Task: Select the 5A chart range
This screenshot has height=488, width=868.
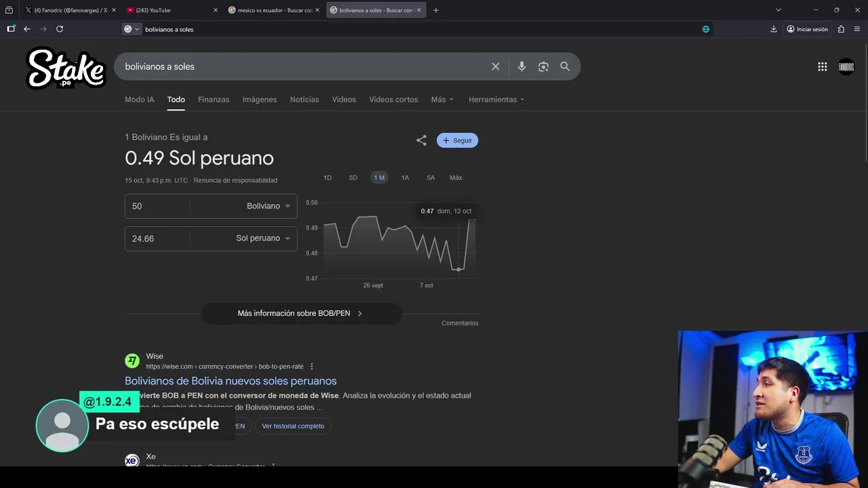Action: pos(431,178)
